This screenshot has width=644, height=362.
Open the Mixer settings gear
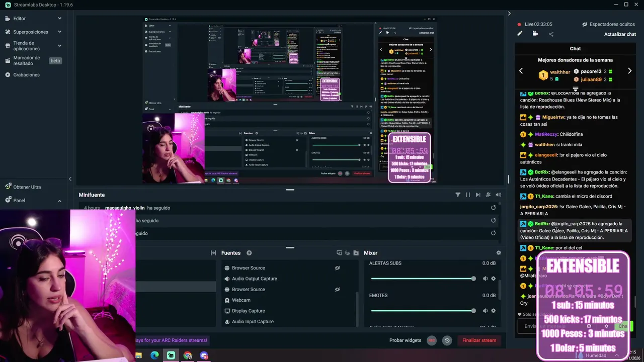(499, 253)
